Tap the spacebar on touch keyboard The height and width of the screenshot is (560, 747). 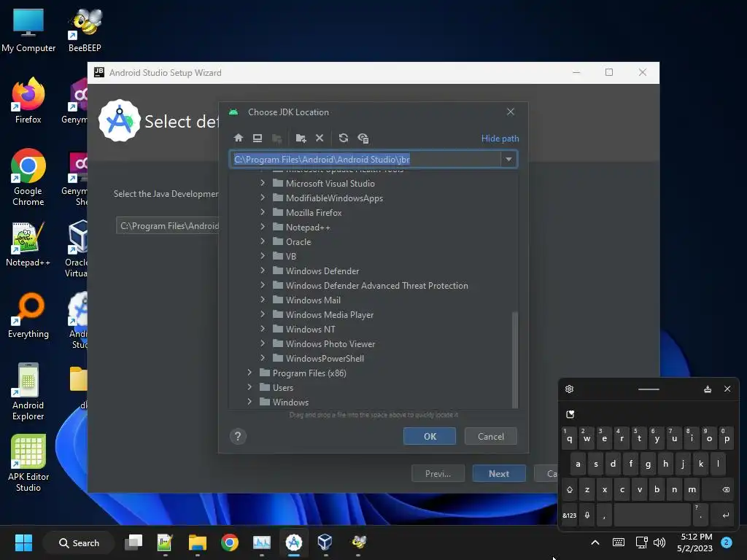[652, 516]
